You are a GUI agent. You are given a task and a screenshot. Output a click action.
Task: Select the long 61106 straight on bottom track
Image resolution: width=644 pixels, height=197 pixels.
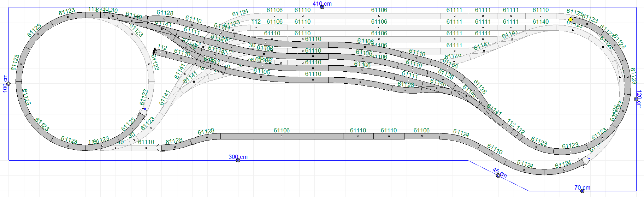click(282, 136)
